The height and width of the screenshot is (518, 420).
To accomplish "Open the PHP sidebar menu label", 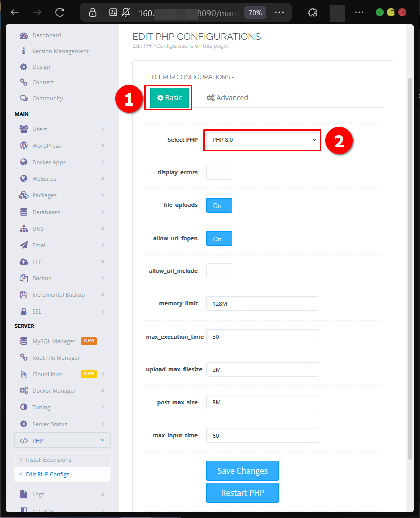I will pos(38,440).
